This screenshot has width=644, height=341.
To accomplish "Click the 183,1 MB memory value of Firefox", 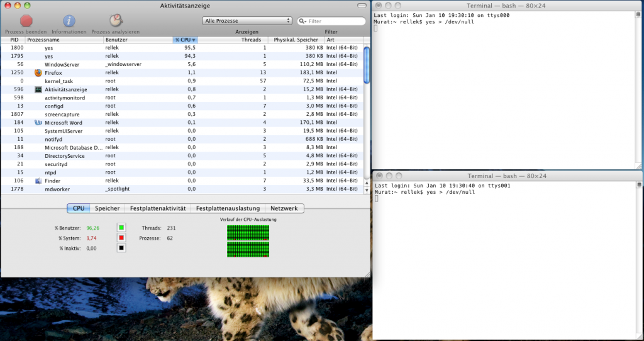I will pos(311,73).
